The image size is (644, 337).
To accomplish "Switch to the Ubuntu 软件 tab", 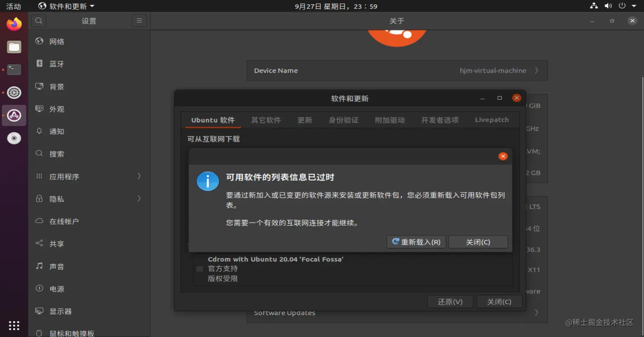I will point(213,120).
